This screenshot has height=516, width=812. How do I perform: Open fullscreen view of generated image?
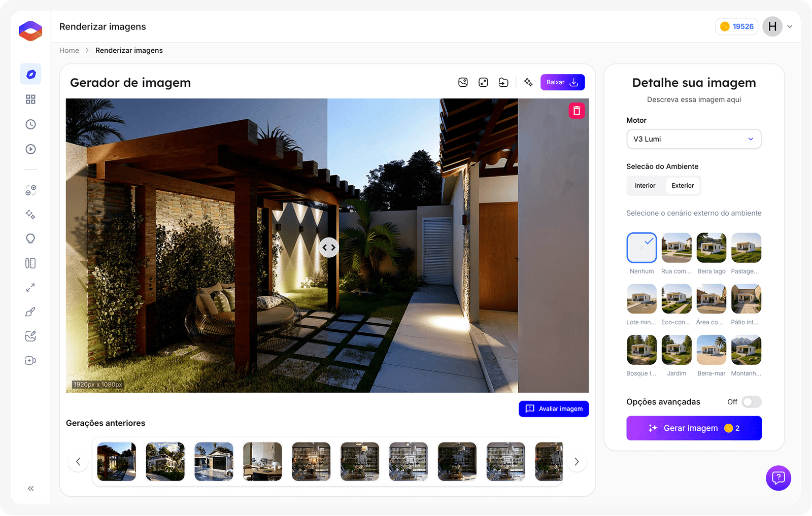483,82
